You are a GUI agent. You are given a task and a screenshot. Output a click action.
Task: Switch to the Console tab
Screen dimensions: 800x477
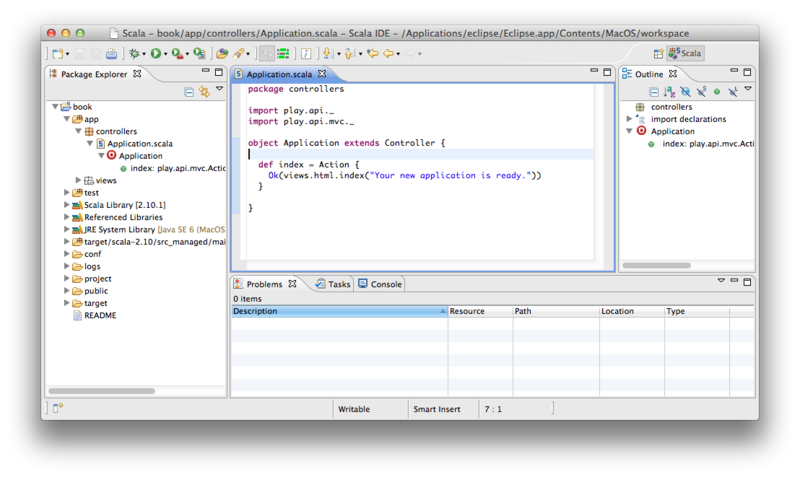pyautogui.click(x=380, y=284)
